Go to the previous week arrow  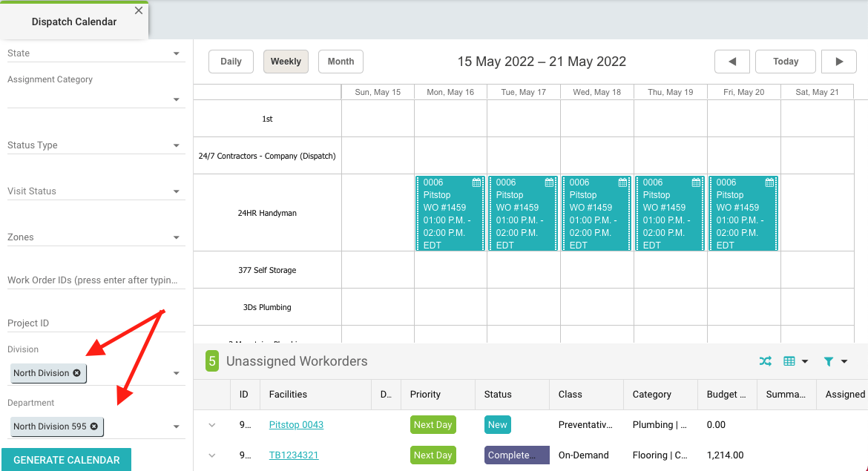click(732, 62)
